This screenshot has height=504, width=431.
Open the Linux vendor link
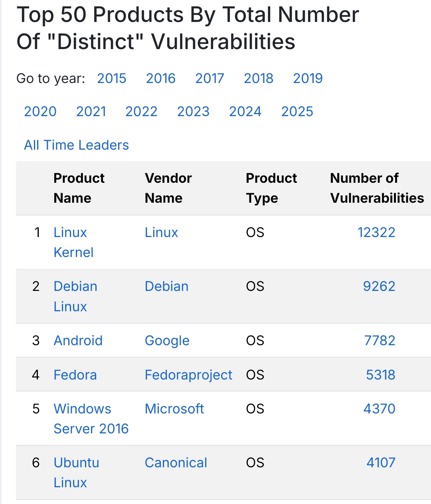coord(161,232)
